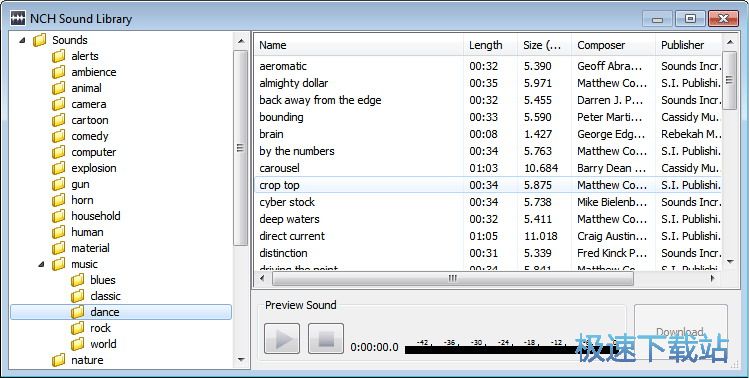The width and height of the screenshot is (749, 378).
Task: Open the alerts folder icon
Action: tap(59, 56)
